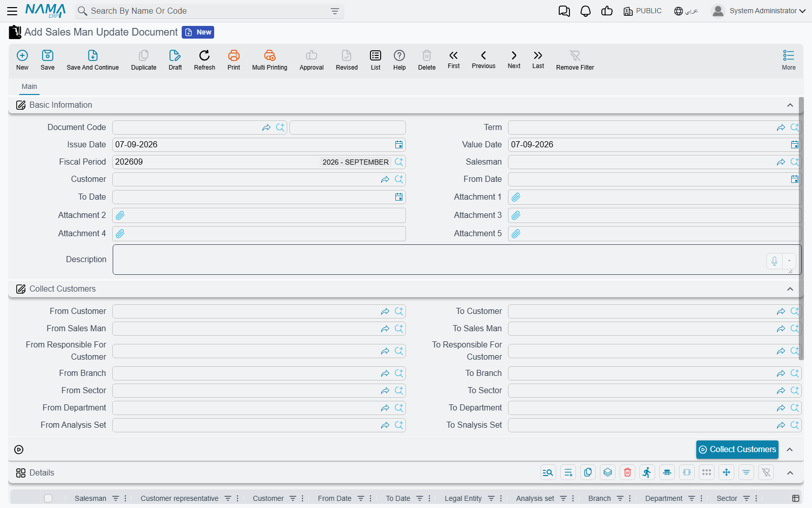Switch language to Arabic

click(x=686, y=11)
